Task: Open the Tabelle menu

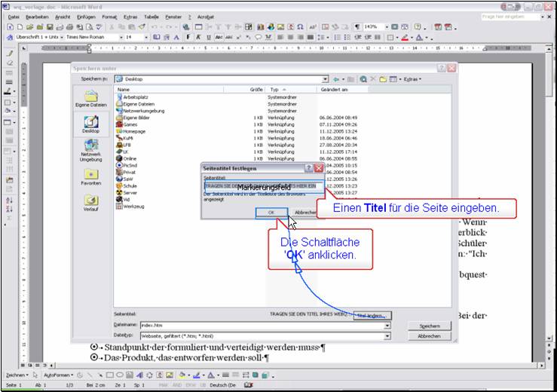Action: [151, 16]
